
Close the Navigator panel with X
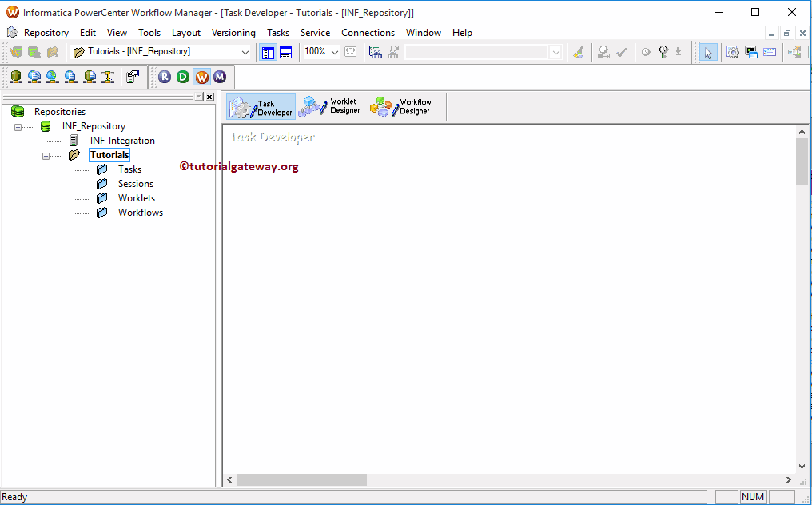[209, 97]
